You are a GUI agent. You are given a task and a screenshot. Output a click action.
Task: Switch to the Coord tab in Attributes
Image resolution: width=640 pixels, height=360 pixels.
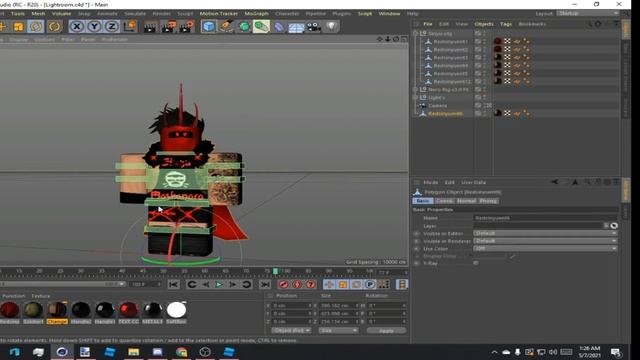tap(444, 201)
